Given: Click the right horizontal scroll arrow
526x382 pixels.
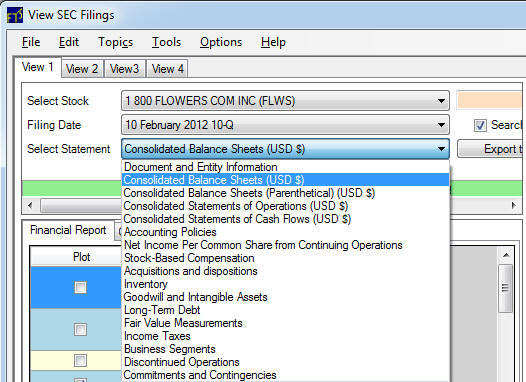Looking at the screenshot, I should (514, 205).
